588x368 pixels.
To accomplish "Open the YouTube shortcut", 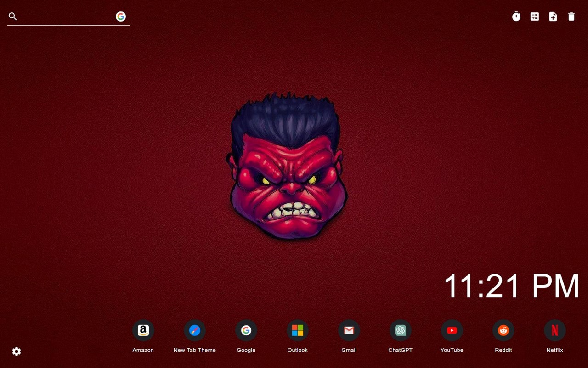I will (452, 330).
